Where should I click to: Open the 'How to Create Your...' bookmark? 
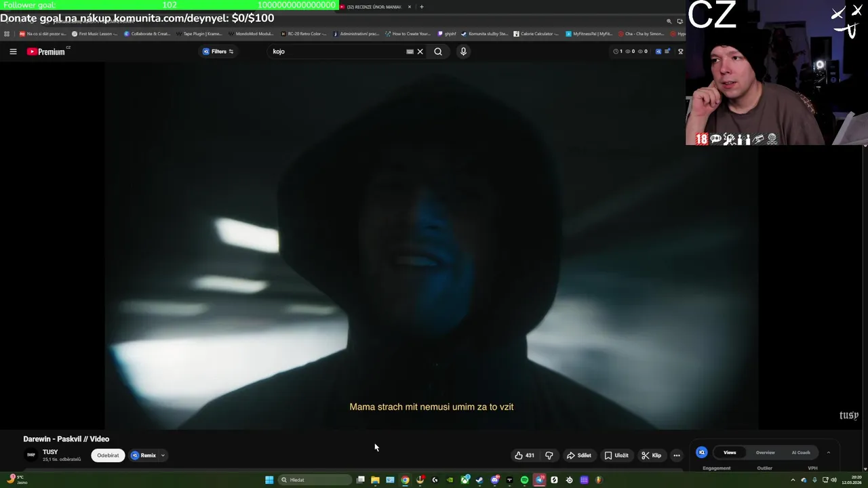[x=408, y=34]
